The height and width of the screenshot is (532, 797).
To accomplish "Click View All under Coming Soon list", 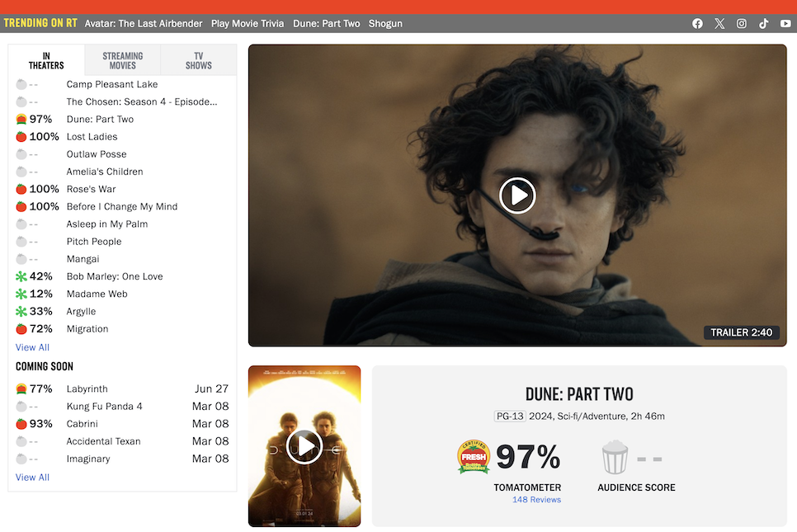I will pos(32,478).
